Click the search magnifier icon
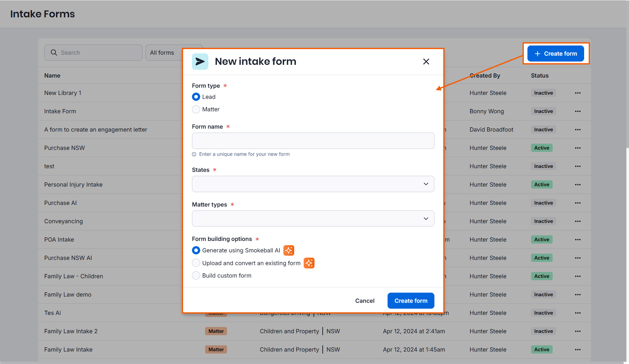The image size is (629, 364). click(x=54, y=53)
